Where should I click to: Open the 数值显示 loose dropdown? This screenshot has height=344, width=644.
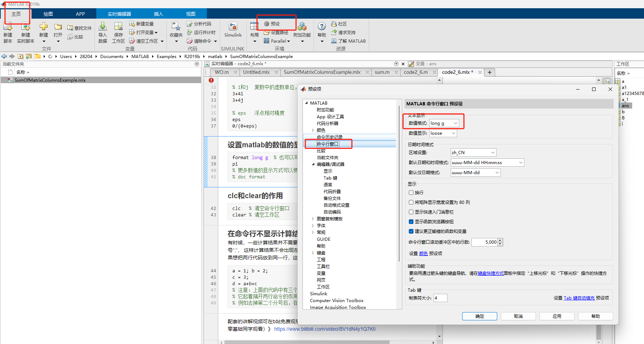(442, 133)
